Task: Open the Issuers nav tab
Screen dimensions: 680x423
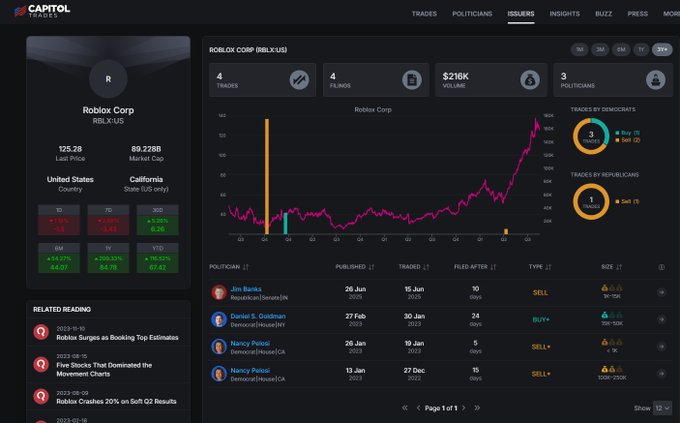Action: [x=521, y=14]
